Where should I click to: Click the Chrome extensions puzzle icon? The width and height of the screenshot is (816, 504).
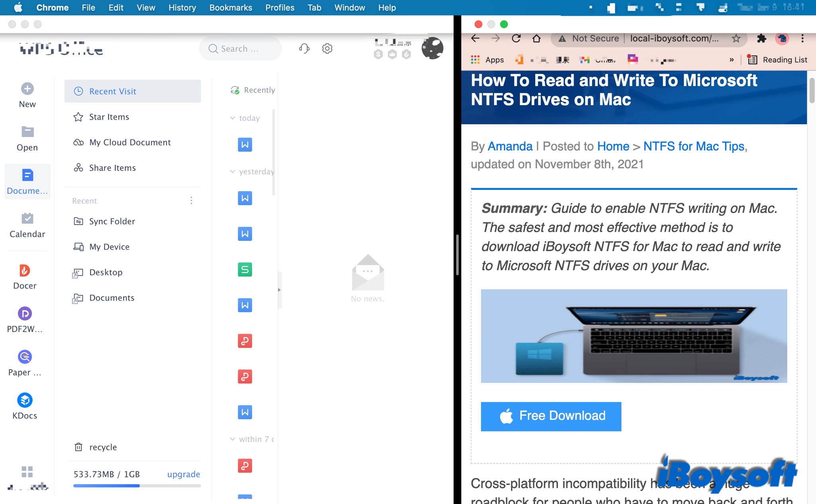pyautogui.click(x=761, y=38)
